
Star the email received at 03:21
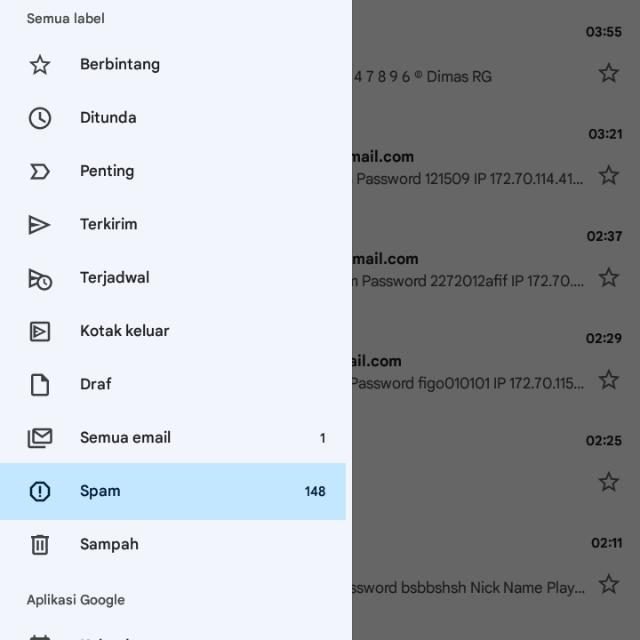point(608,176)
